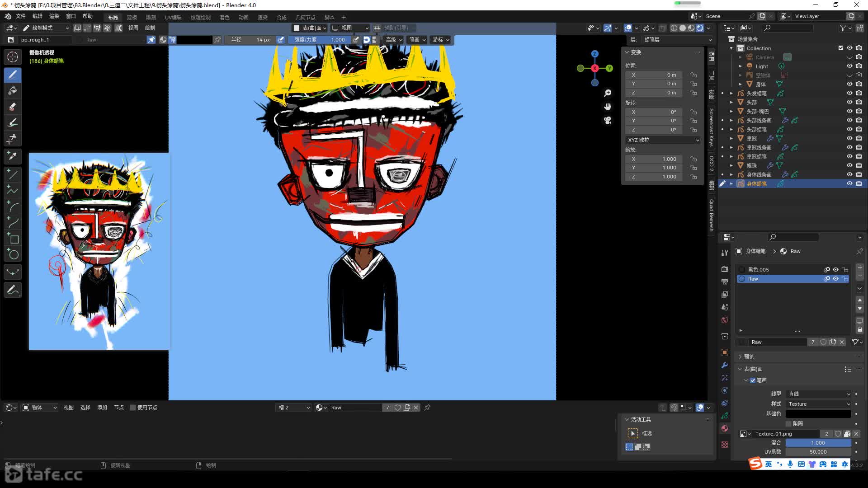Toggle pin on brush material
The image size is (868, 488).
pyautogui.click(x=151, y=40)
